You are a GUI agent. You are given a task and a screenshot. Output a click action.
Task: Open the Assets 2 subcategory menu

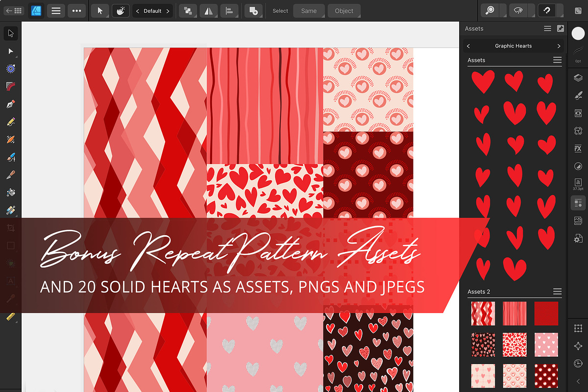pos(557,291)
